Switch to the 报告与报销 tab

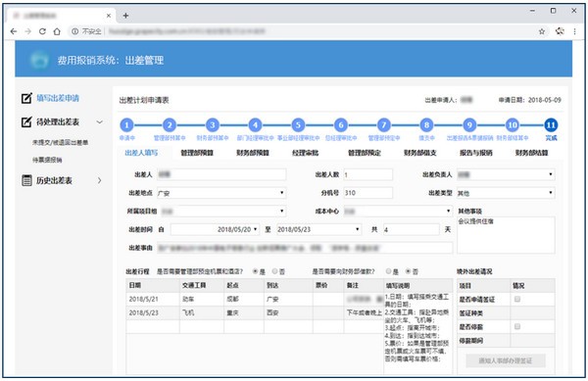(x=476, y=153)
